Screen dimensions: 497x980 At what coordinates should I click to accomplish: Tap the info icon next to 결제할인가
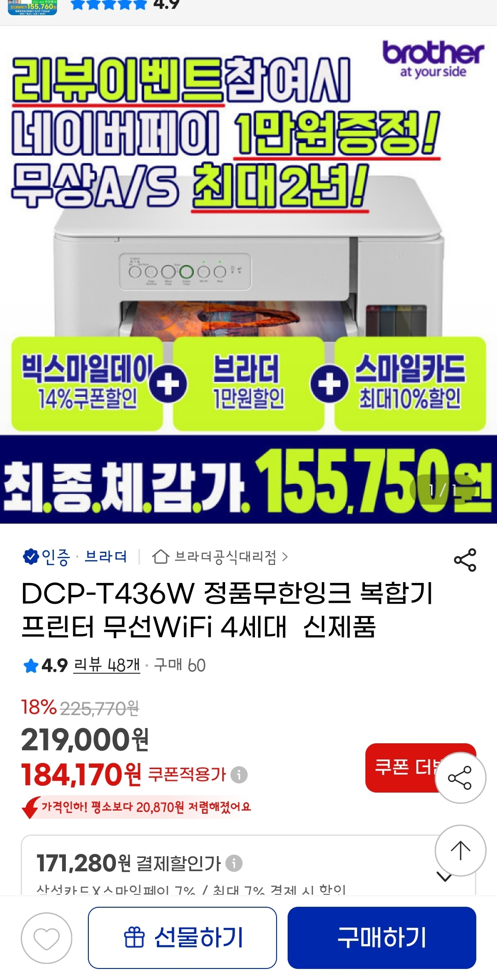point(234,863)
